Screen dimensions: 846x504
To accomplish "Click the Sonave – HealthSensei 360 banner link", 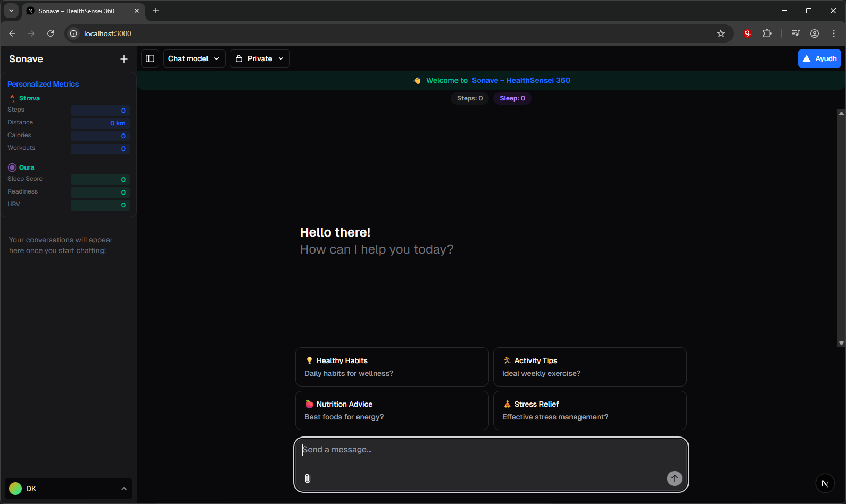I will click(521, 80).
